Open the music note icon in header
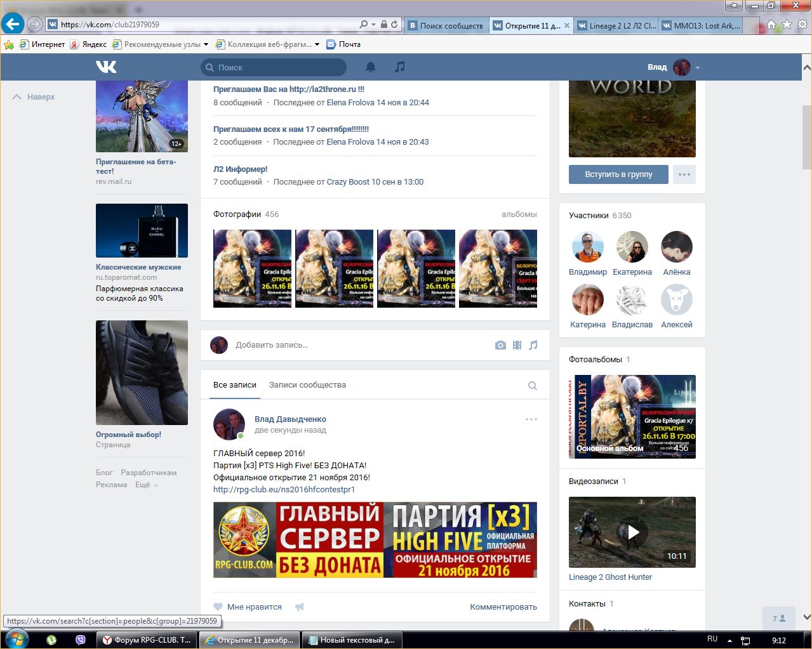This screenshot has height=649, width=812. (399, 67)
